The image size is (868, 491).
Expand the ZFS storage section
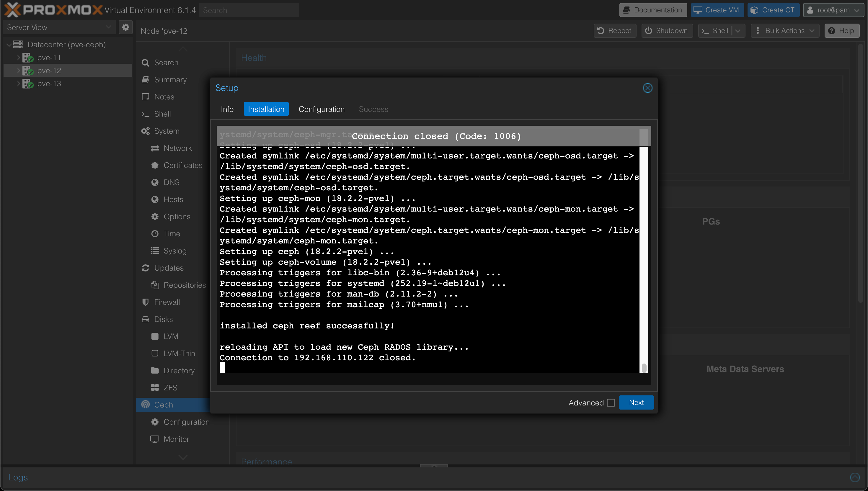(172, 387)
